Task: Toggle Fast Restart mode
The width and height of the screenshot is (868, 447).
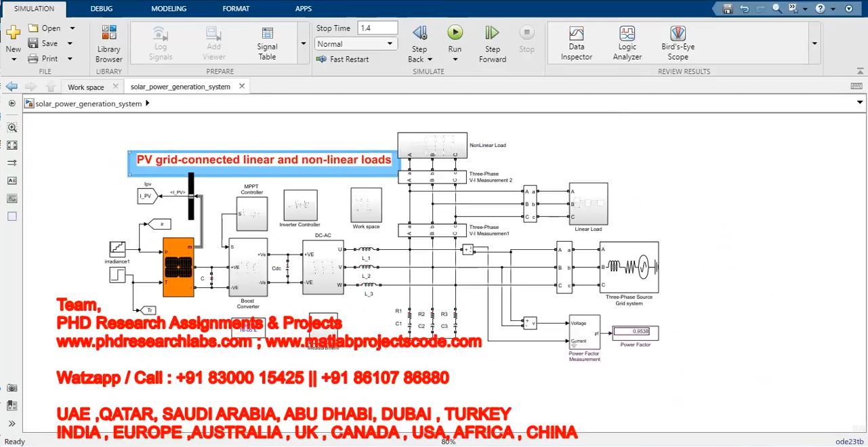Action: pos(343,60)
